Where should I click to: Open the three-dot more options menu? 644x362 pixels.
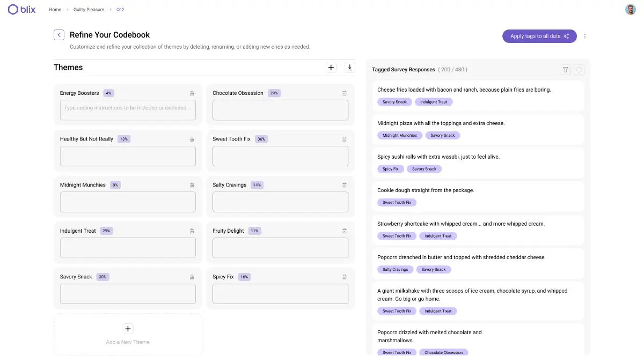tap(585, 36)
